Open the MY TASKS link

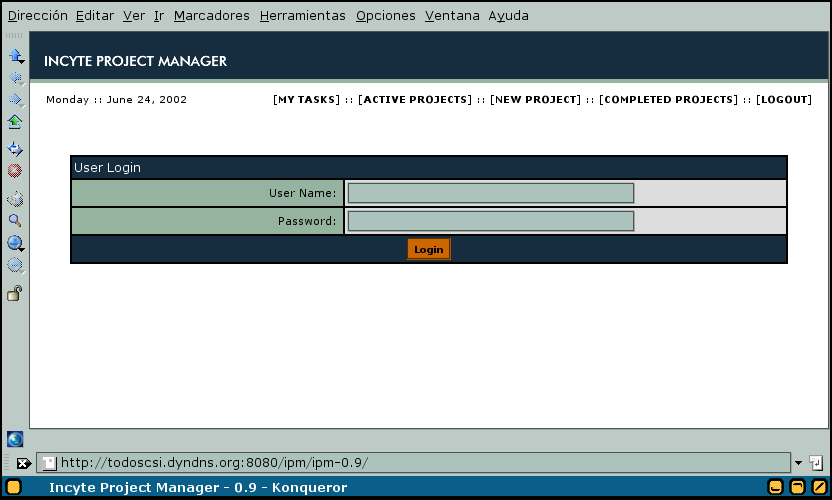tap(306, 100)
